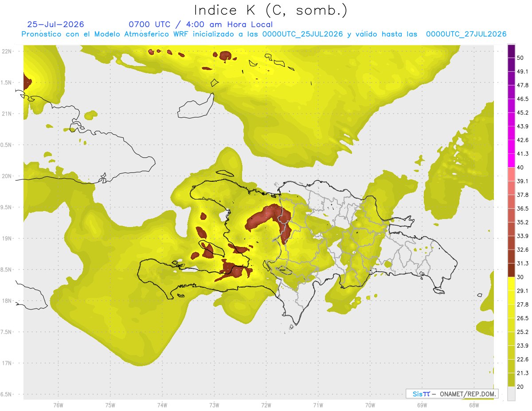Click the colorbar value '42.6'

click(x=523, y=140)
